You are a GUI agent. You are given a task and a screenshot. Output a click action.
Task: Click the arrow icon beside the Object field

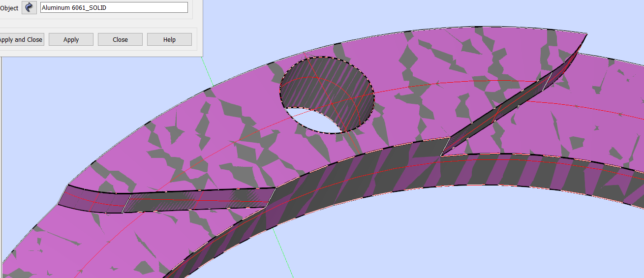(30, 7)
